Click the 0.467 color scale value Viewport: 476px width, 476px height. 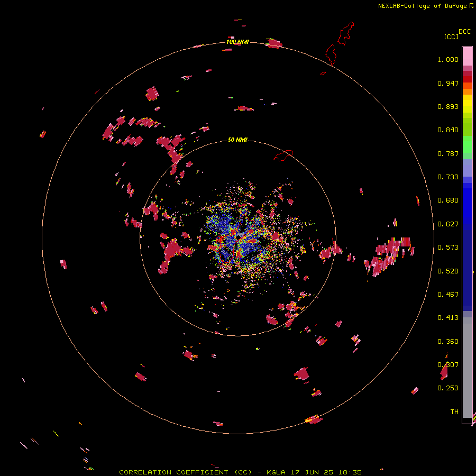(x=448, y=295)
